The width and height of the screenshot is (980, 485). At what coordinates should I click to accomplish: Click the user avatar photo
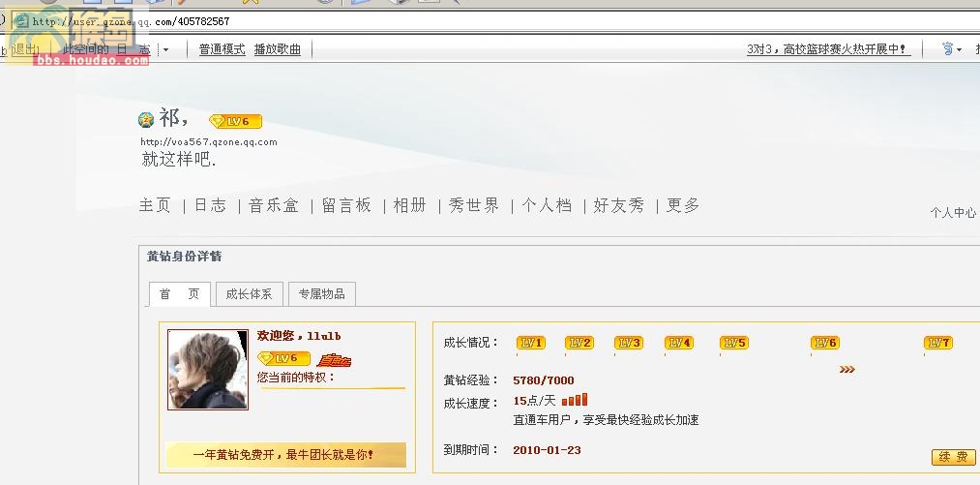(207, 370)
